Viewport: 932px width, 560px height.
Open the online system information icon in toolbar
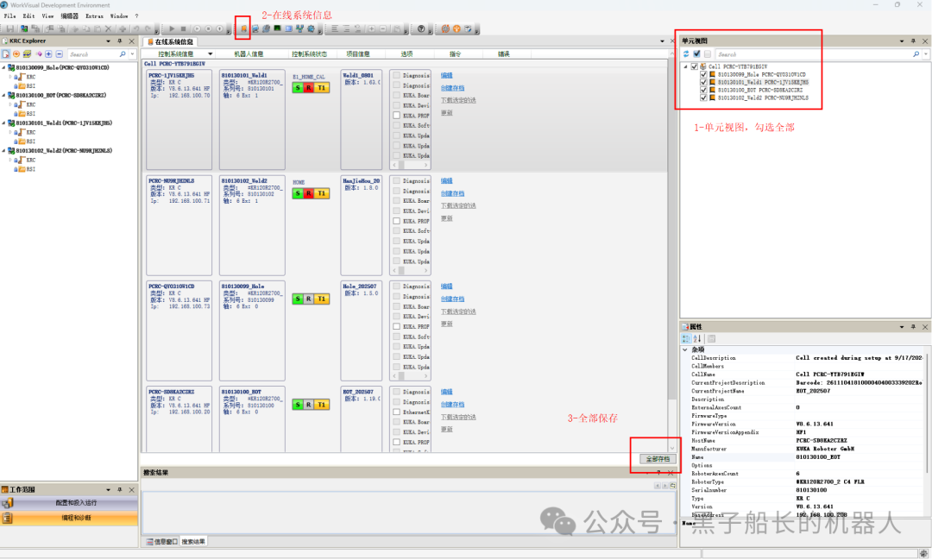pyautogui.click(x=243, y=29)
